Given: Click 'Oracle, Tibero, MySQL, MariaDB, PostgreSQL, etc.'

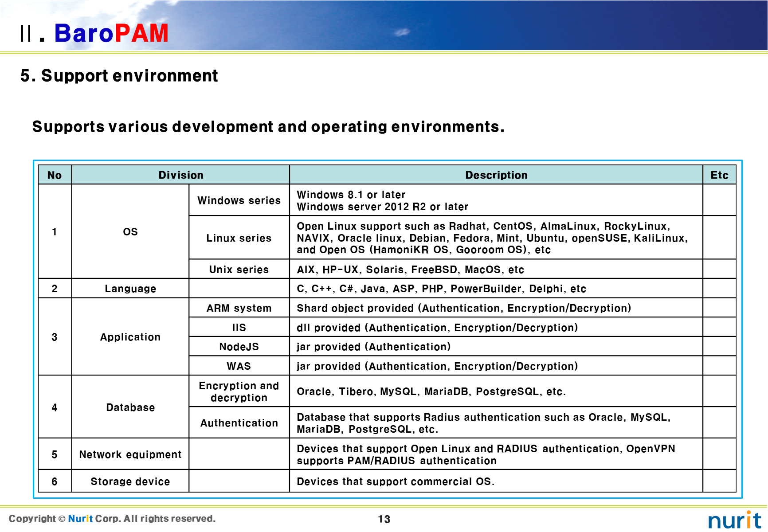Looking at the screenshot, I should [x=431, y=391].
